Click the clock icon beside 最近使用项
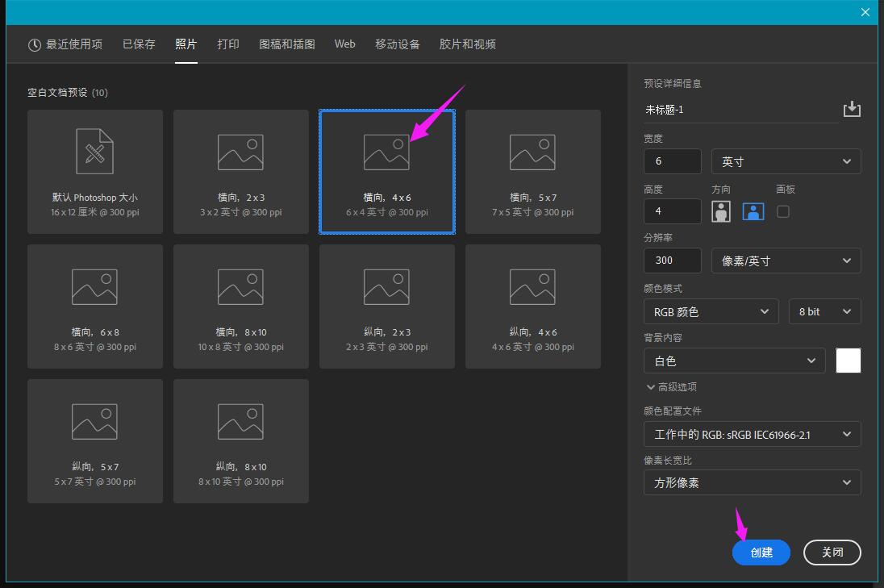The width and height of the screenshot is (884, 588). click(x=35, y=44)
